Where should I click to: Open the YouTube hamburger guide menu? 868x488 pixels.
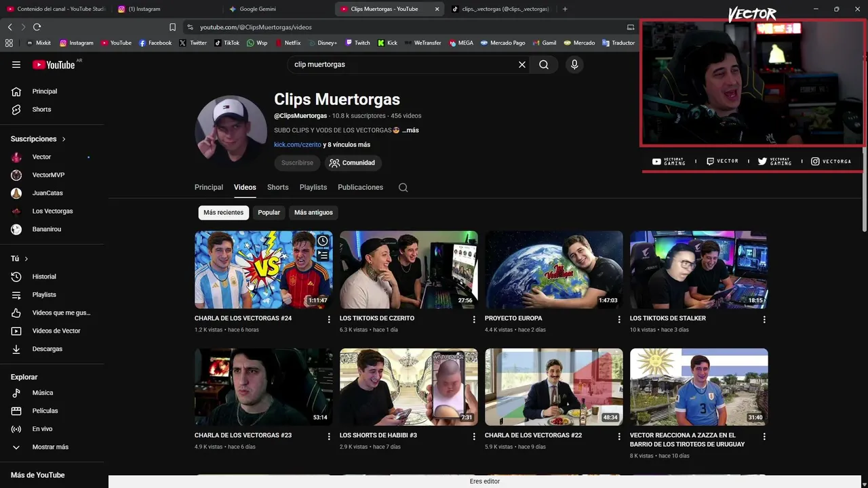[x=16, y=64]
